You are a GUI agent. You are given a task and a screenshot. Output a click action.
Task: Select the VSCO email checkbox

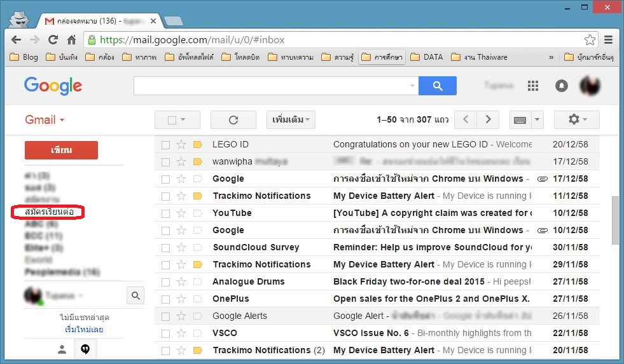(x=165, y=334)
